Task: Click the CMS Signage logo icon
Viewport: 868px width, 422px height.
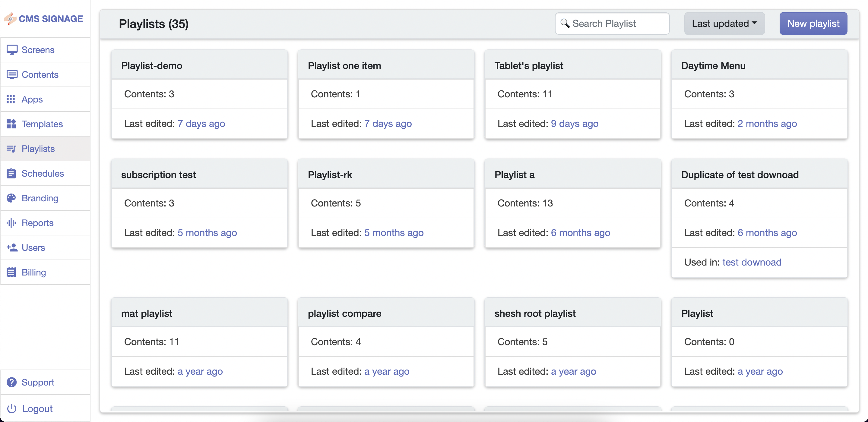Action: [10, 19]
